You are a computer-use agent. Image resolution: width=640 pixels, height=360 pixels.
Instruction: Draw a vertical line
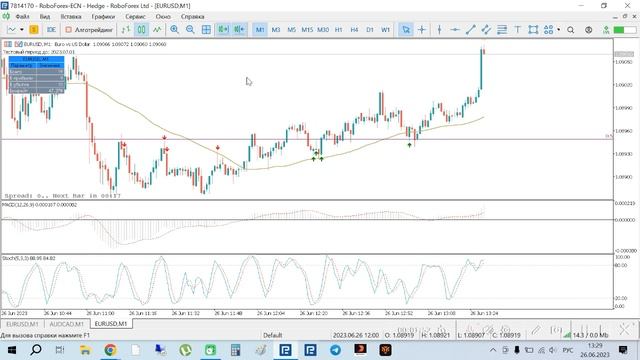pyautogui.click(x=439, y=30)
